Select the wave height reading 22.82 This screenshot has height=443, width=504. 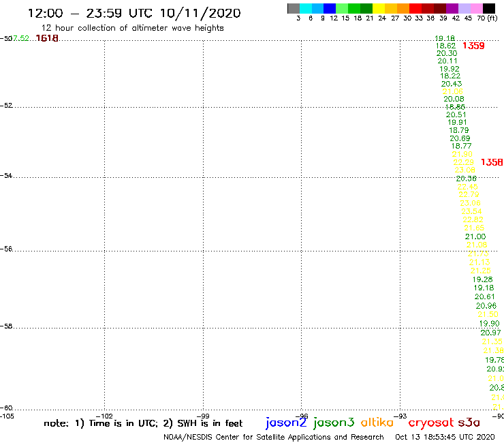point(473,219)
